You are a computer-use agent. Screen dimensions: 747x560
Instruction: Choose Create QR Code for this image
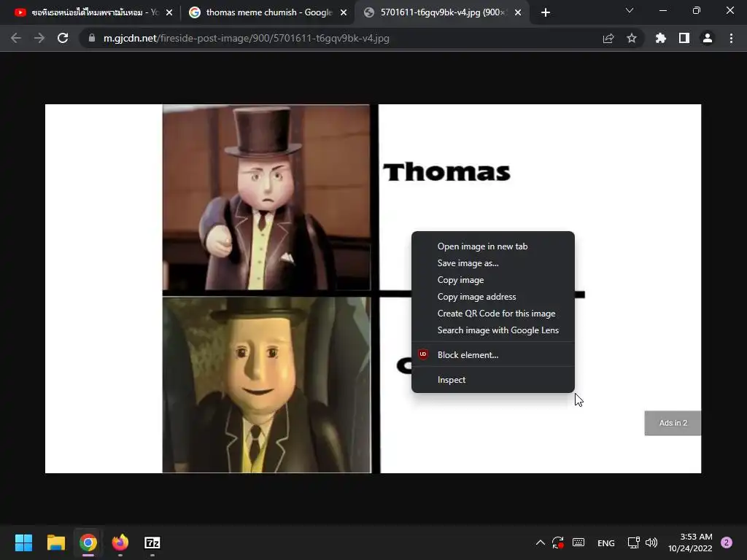(x=493, y=314)
